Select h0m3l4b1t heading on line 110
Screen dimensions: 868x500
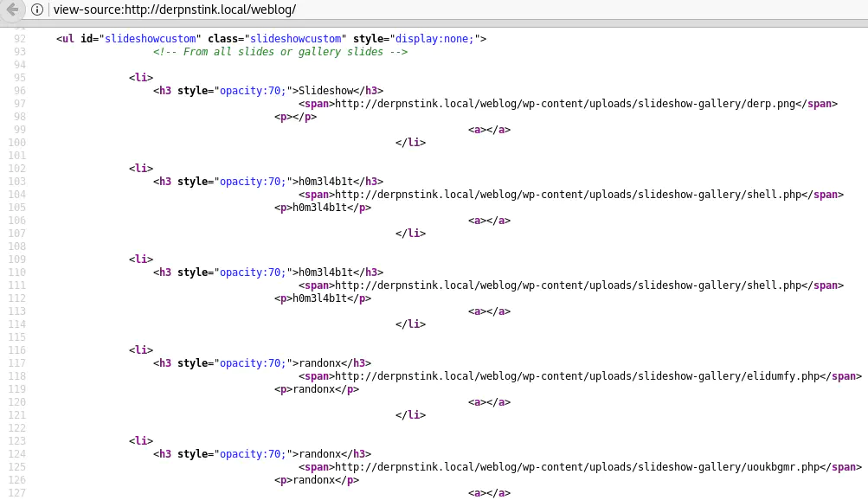click(325, 272)
